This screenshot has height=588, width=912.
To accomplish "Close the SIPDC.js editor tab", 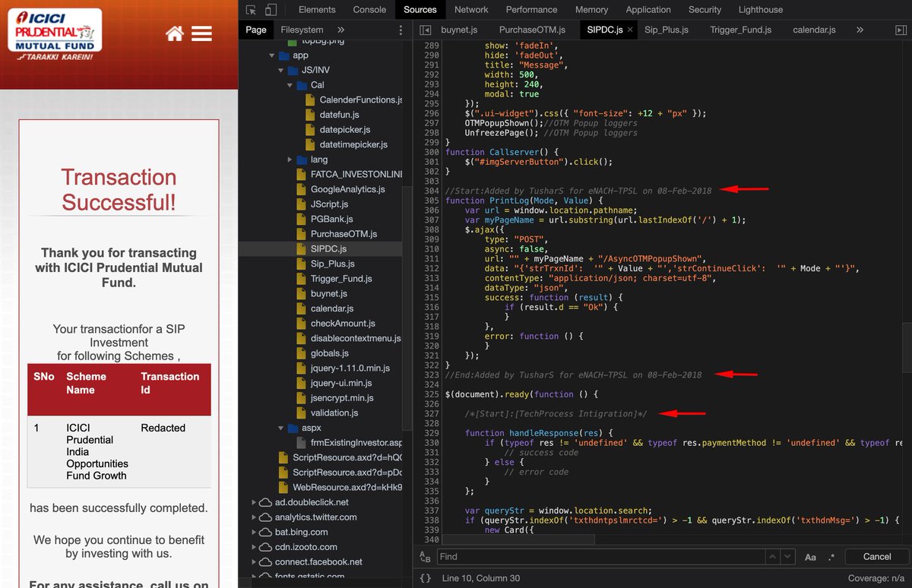I will coord(629,30).
